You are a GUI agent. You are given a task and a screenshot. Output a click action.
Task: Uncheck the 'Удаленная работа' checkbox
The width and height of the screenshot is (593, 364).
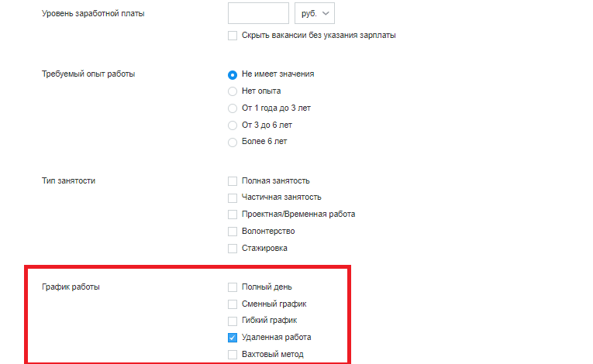coord(233,338)
